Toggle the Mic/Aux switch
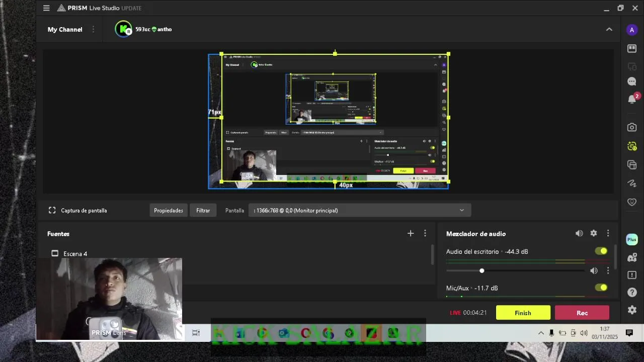 click(x=601, y=288)
